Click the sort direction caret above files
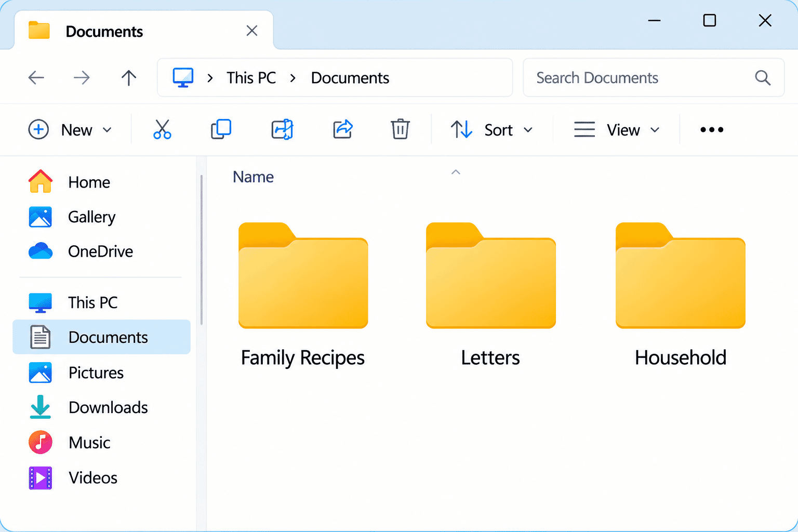This screenshot has height=532, width=798. (x=456, y=172)
